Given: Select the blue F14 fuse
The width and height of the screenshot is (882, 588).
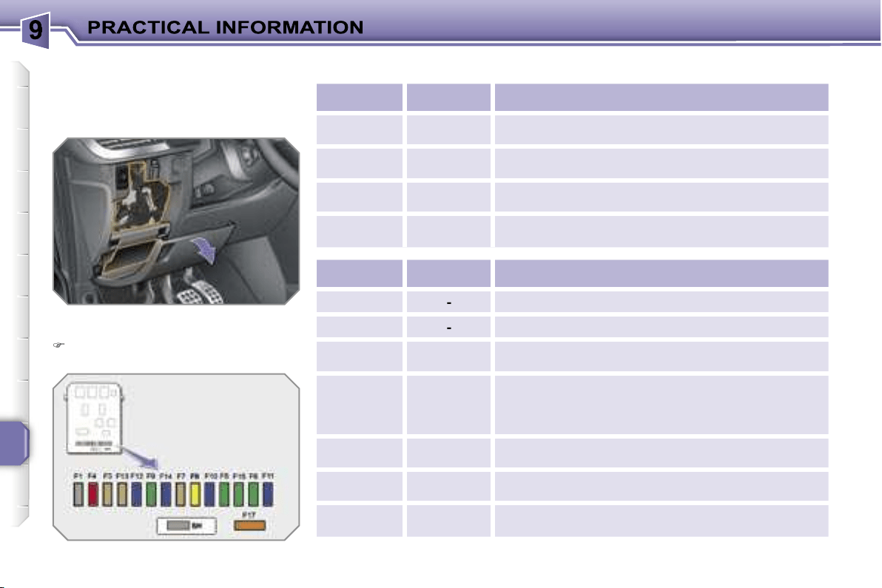Looking at the screenshot, I should pos(166,494).
